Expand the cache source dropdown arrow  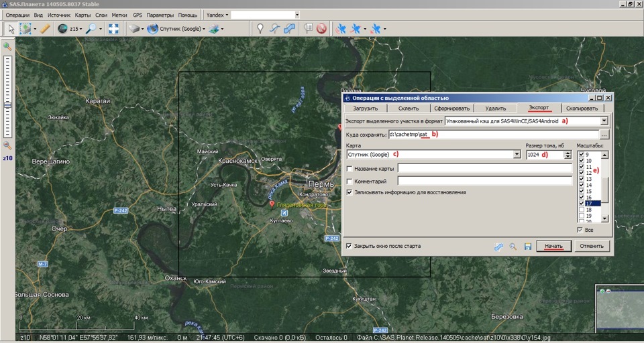point(142,29)
